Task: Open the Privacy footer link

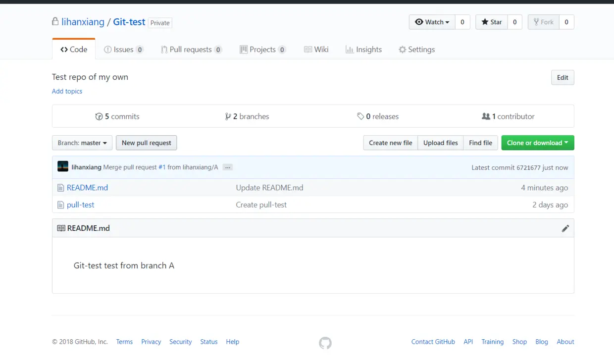Action: click(151, 342)
